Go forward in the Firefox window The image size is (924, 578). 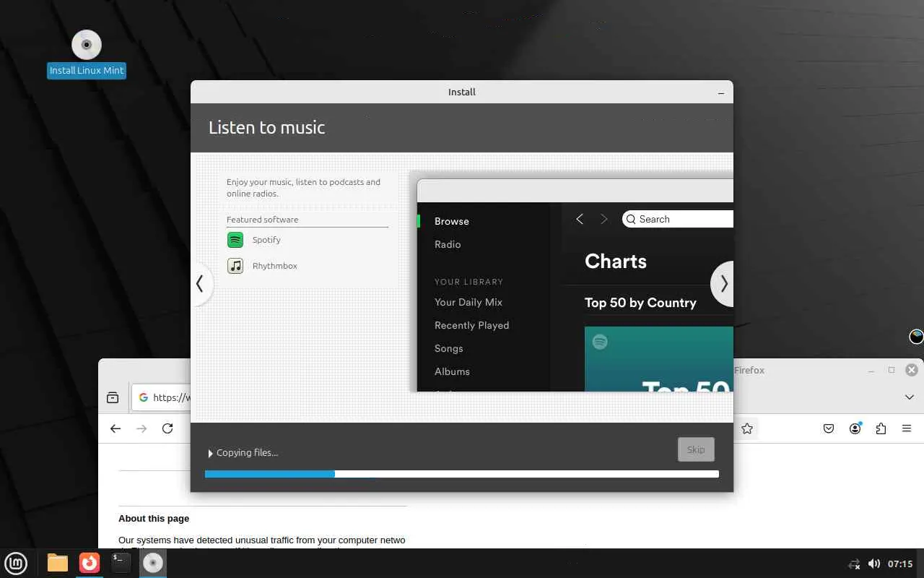(x=141, y=428)
